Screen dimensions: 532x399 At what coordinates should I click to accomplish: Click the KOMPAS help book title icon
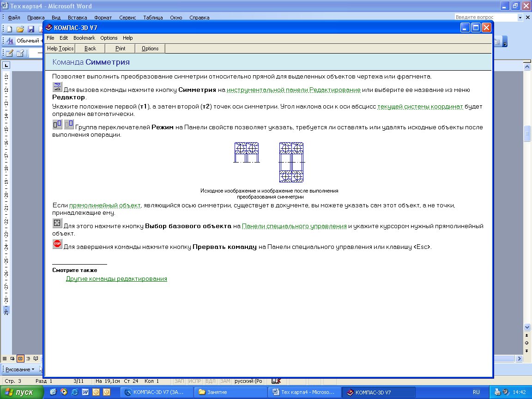click(49, 28)
